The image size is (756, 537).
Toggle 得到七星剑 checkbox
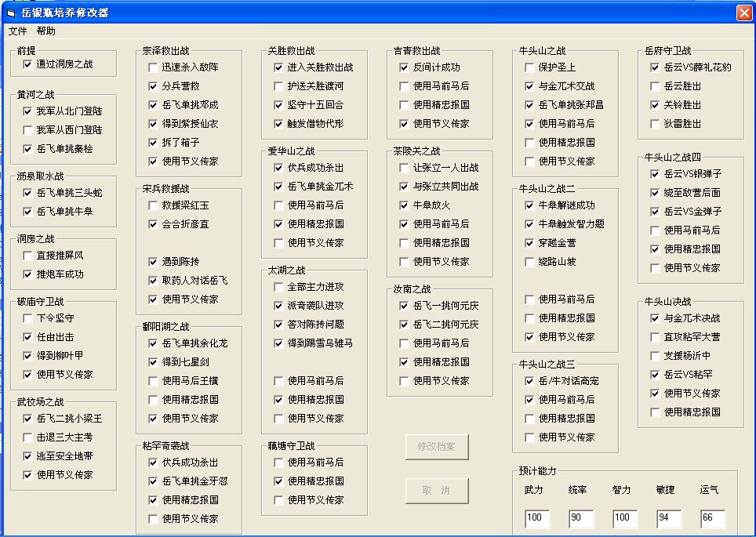[153, 362]
